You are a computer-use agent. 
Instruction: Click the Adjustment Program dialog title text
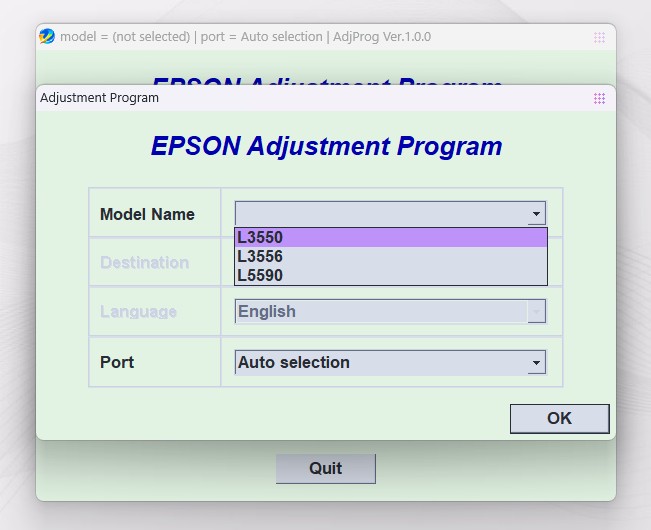[99, 98]
